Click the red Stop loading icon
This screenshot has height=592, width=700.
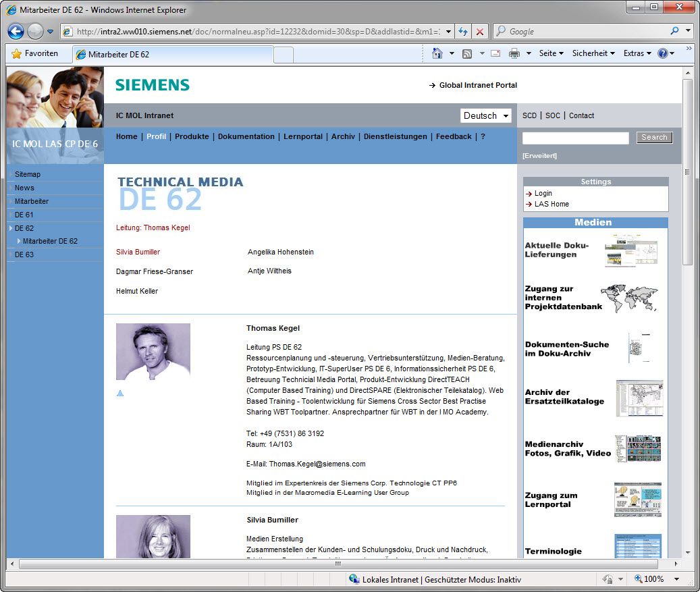(480, 32)
